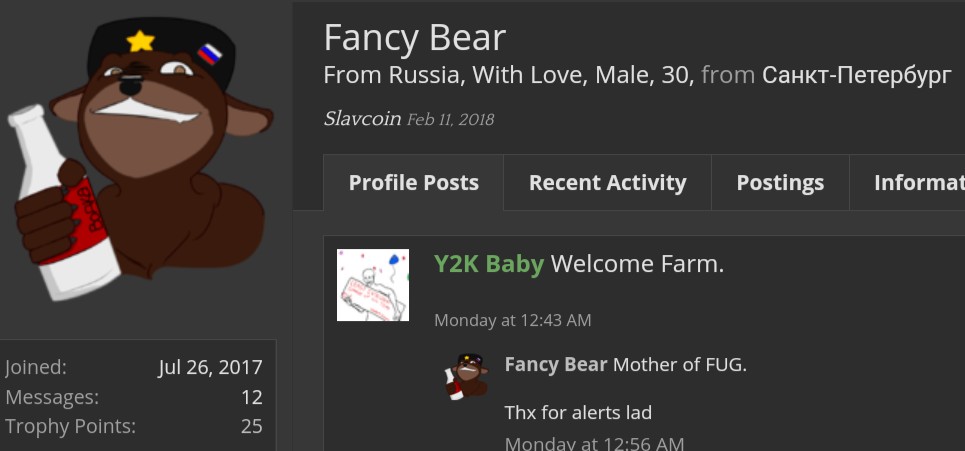965x451 pixels.
Task: Click the Monday at 12:56 AM timestamp
Action: coord(595,444)
